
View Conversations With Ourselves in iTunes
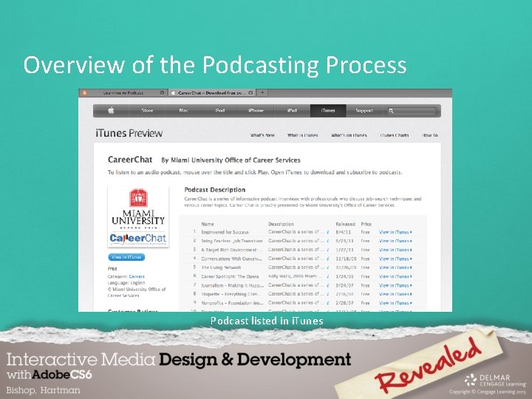[395, 259]
